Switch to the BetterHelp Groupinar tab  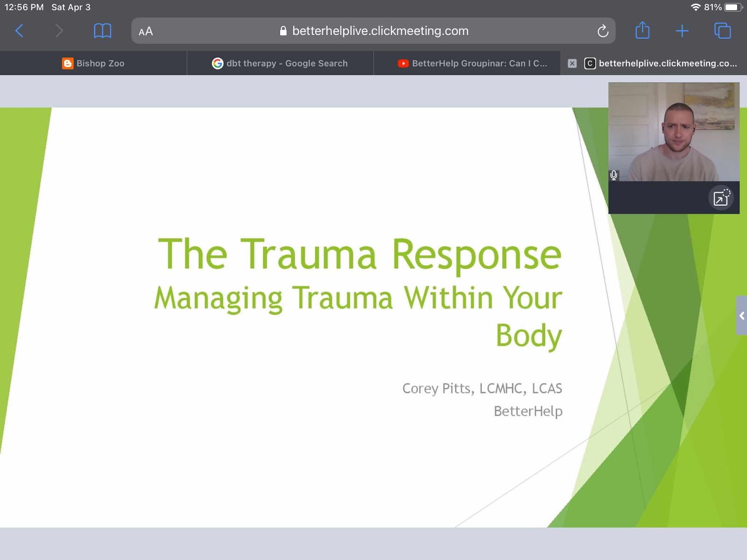(x=467, y=63)
